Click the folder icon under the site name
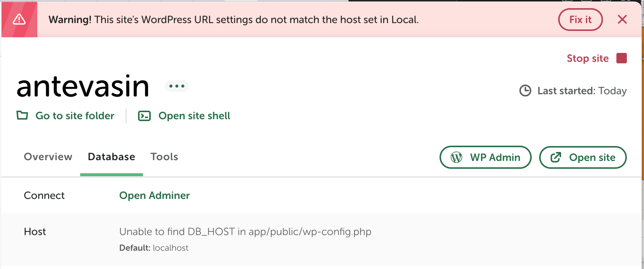The height and width of the screenshot is (269, 644). (22, 115)
